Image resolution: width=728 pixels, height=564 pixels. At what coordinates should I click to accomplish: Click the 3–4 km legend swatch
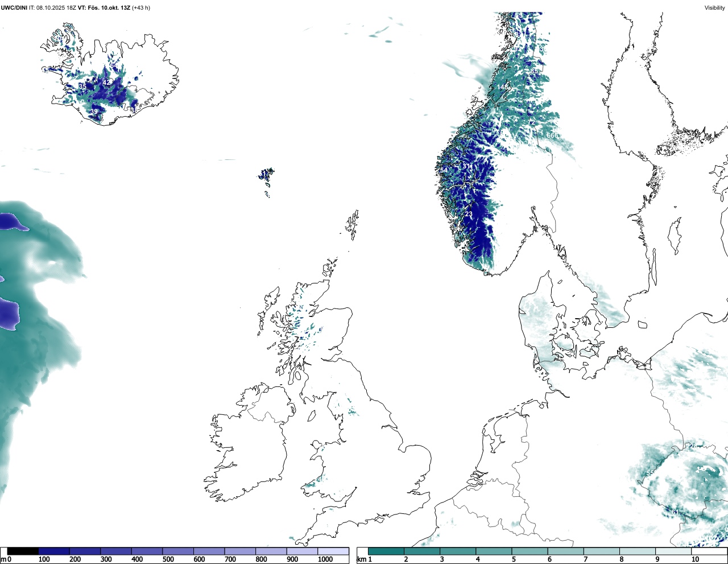coord(458,551)
